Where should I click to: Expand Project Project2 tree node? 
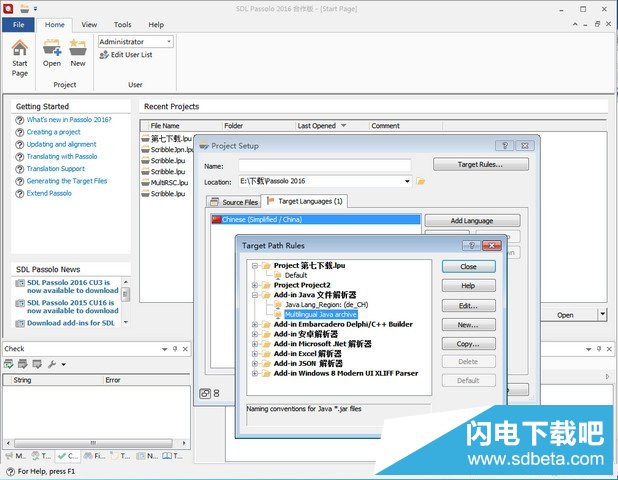[x=255, y=285]
